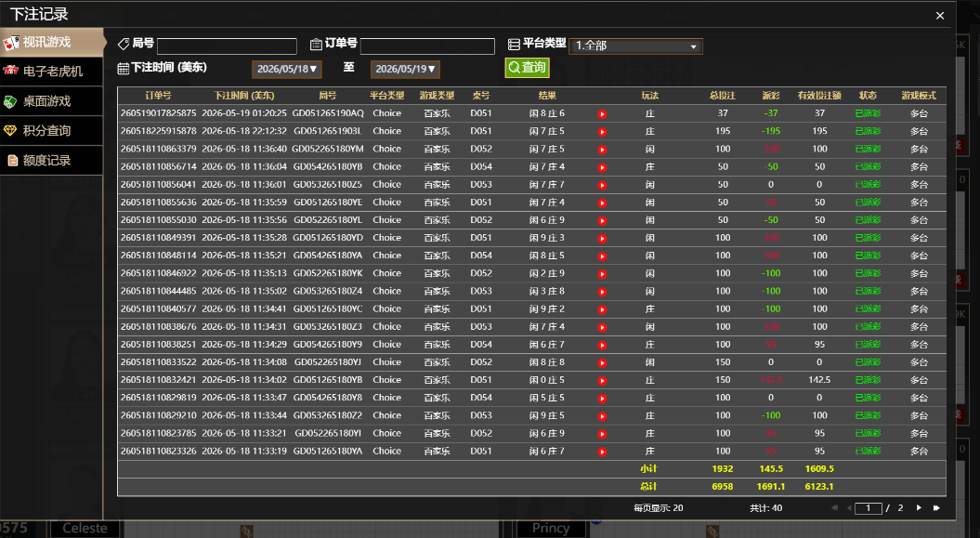Click the page number input box
Viewport: 980px width, 538px height.
pos(869,508)
